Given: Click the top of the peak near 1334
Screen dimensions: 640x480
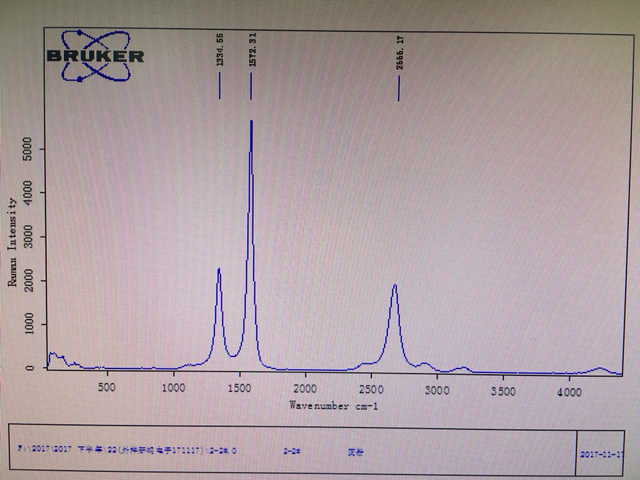Looking at the screenshot, I should point(219,269).
